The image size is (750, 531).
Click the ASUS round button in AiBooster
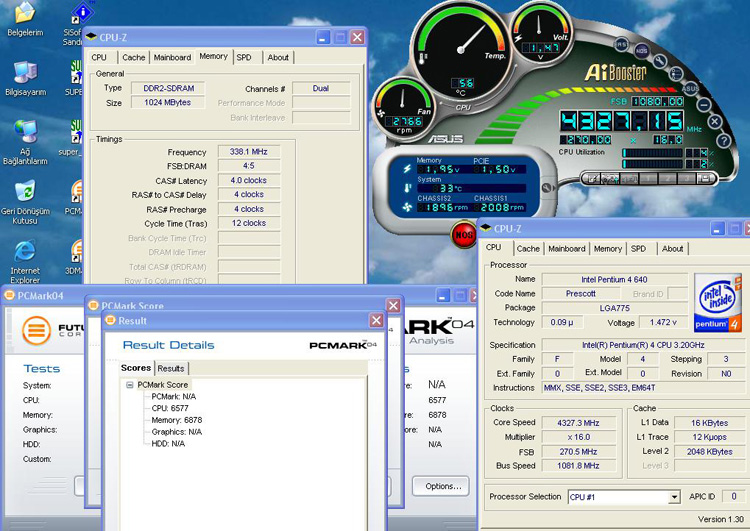[x=691, y=88]
